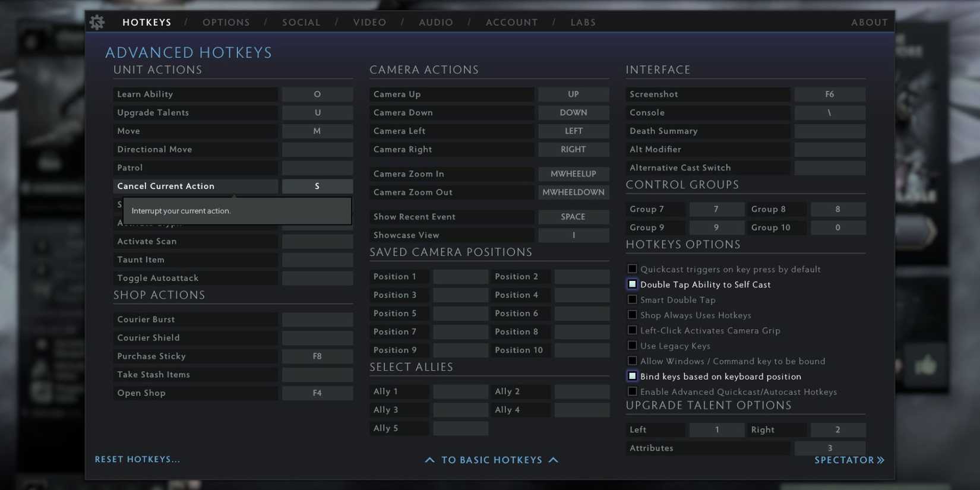Assign a key to Alt Modifier

point(830,149)
